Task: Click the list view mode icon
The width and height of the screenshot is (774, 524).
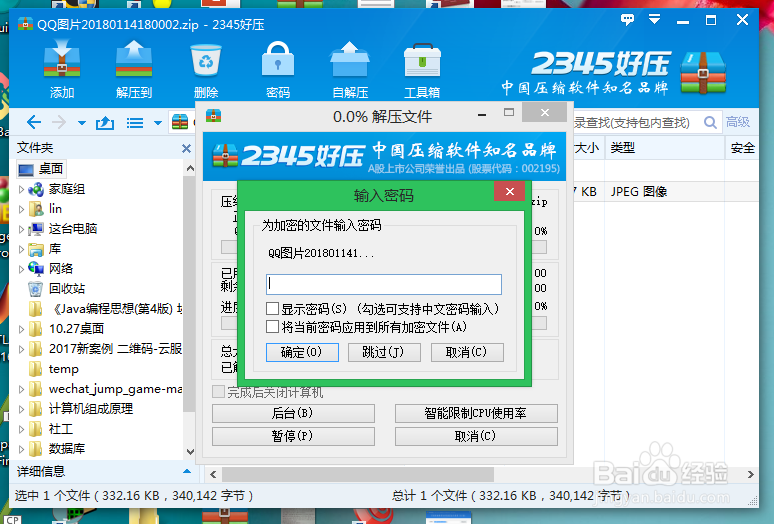Action: [135, 122]
